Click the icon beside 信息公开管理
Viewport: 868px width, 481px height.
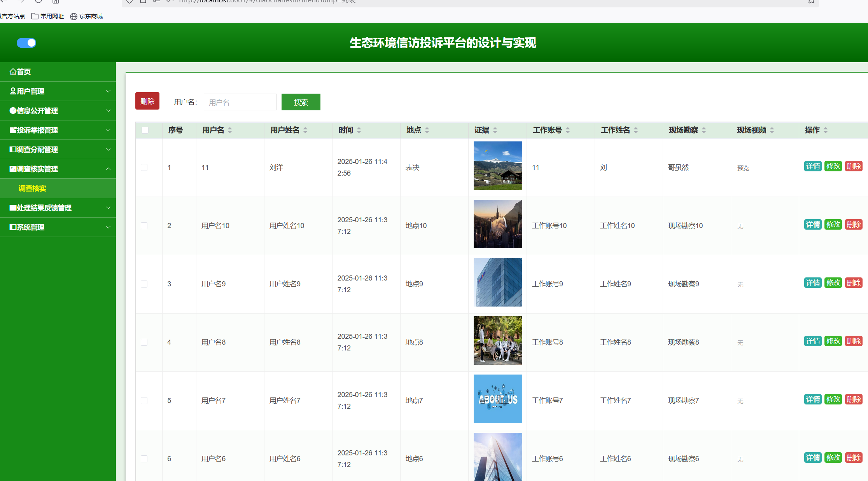tap(13, 111)
